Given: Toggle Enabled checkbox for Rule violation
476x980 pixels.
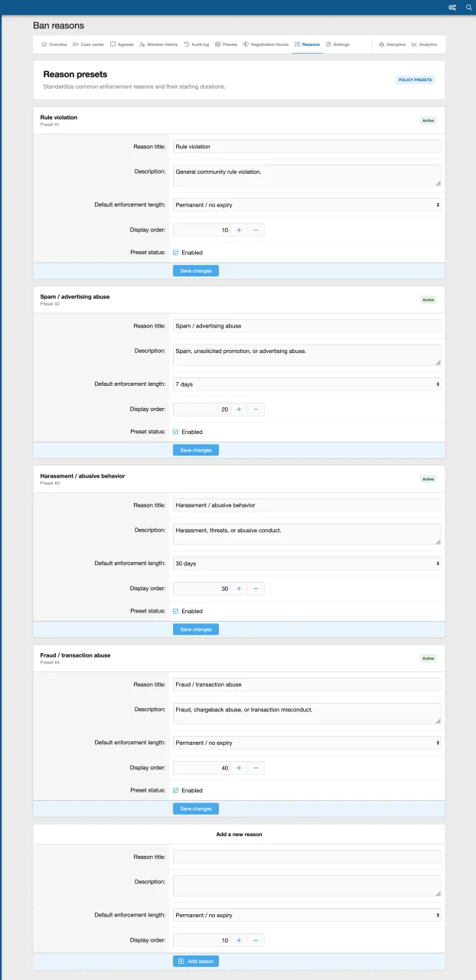Looking at the screenshot, I should click(x=176, y=252).
